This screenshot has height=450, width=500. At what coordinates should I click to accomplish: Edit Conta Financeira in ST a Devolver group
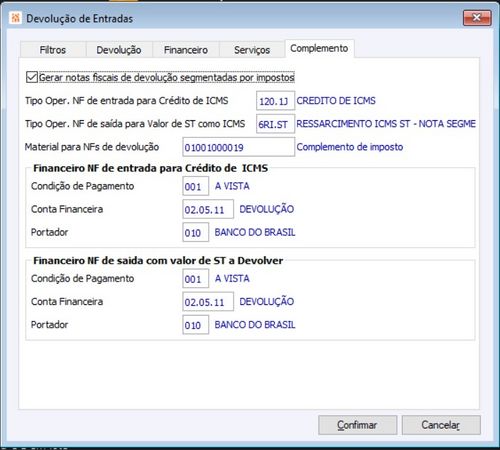click(208, 302)
